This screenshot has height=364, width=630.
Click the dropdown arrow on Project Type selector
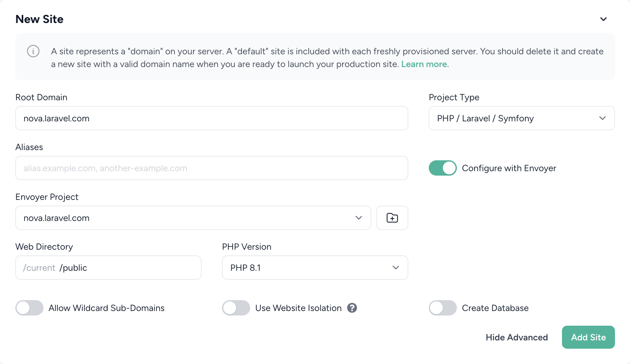click(603, 118)
